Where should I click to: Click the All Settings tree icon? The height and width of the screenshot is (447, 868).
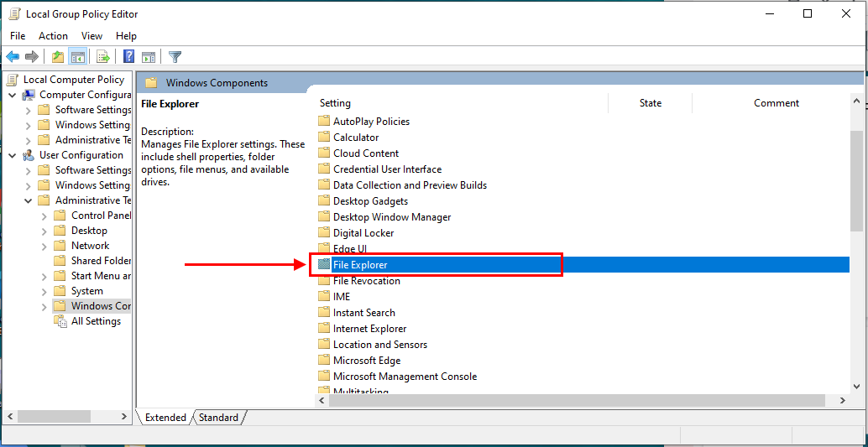point(60,321)
